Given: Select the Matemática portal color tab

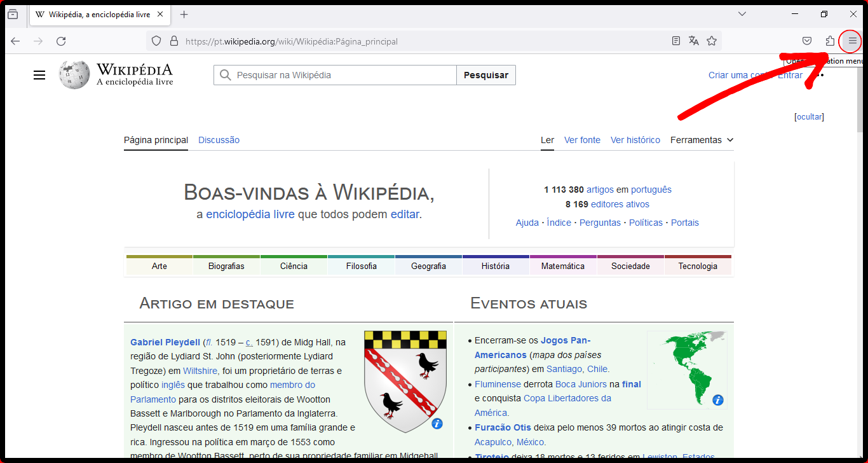Looking at the screenshot, I should click(562, 266).
